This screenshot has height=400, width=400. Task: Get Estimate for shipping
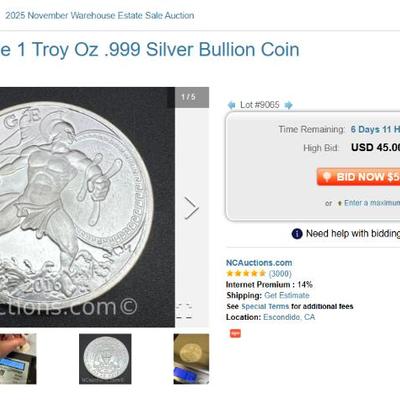click(287, 295)
